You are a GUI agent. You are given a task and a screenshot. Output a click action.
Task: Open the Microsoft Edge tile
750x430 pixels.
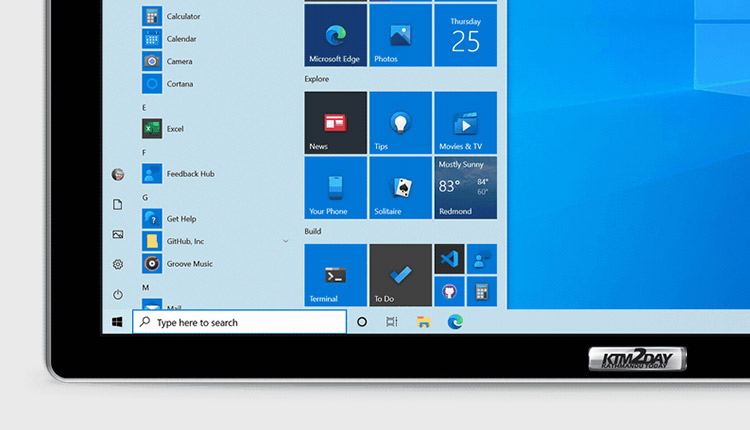[336, 35]
